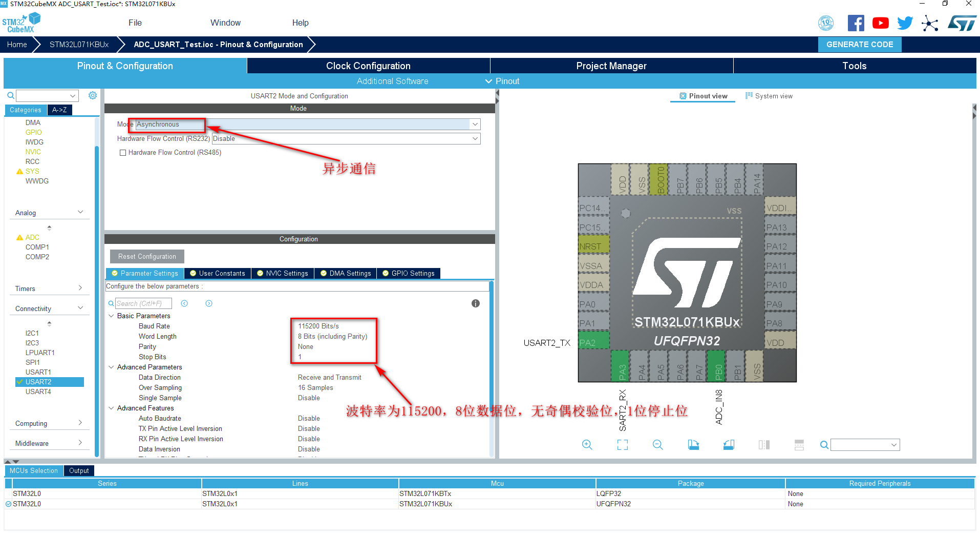Open the User Constants tab

[x=218, y=273]
